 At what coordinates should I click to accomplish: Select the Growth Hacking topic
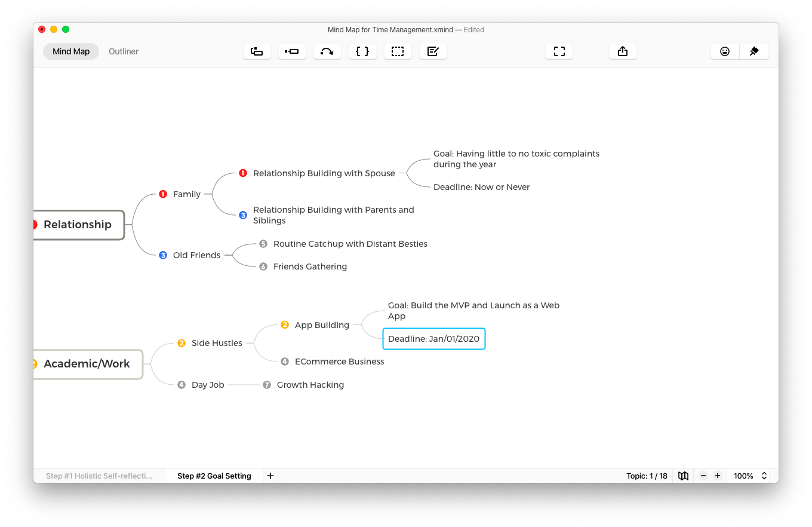click(x=310, y=385)
